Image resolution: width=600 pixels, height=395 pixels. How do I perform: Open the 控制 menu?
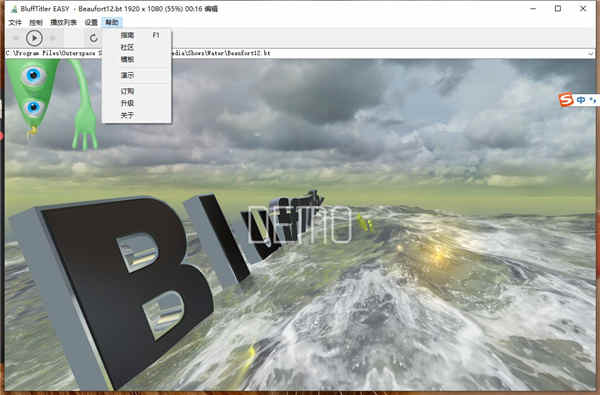click(x=36, y=22)
